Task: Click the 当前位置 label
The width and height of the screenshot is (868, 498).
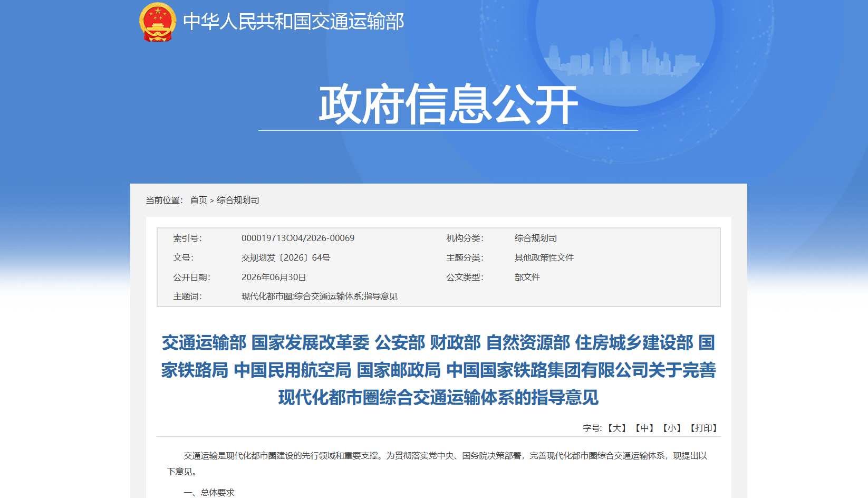Action: coord(165,200)
